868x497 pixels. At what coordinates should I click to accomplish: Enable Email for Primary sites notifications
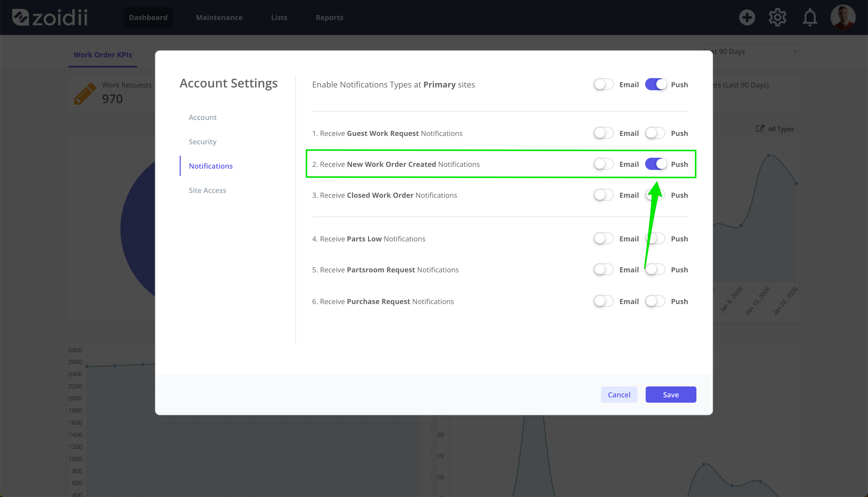click(603, 84)
